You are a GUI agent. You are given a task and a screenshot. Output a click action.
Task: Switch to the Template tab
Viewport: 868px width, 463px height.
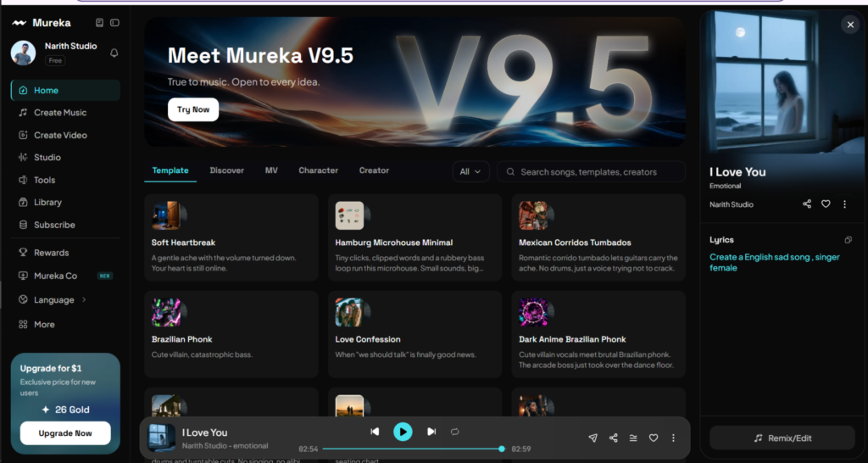[170, 170]
